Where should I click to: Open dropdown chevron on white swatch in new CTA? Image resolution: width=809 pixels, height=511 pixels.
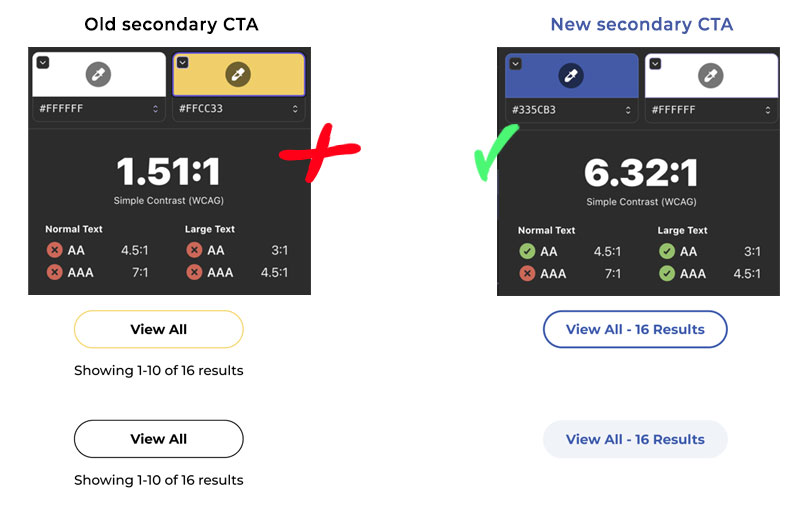point(655,64)
